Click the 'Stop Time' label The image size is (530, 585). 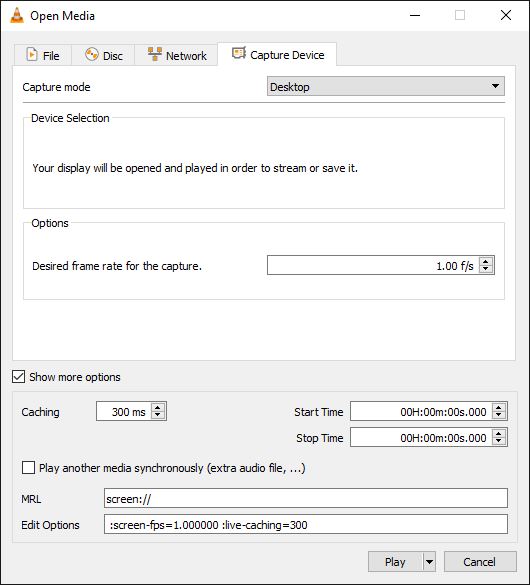click(x=320, y=438)
